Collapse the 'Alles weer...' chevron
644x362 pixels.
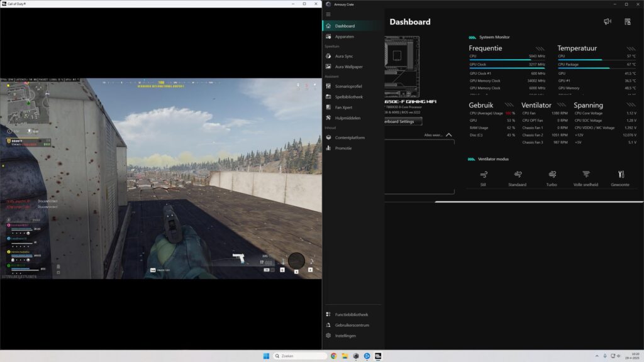point(449,135)
